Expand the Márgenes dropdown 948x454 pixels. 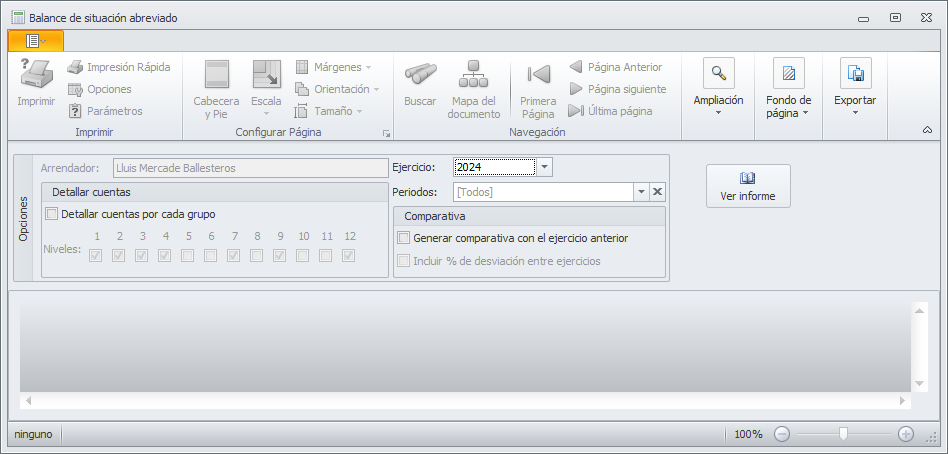(x=369, y=68)
